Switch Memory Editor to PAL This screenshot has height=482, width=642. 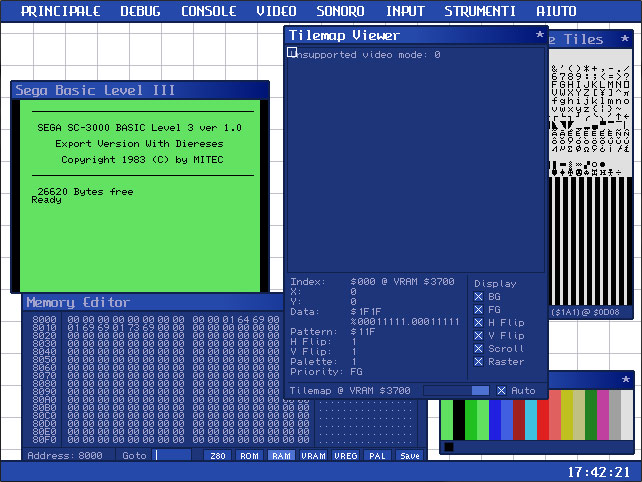[x=378, y=456]
